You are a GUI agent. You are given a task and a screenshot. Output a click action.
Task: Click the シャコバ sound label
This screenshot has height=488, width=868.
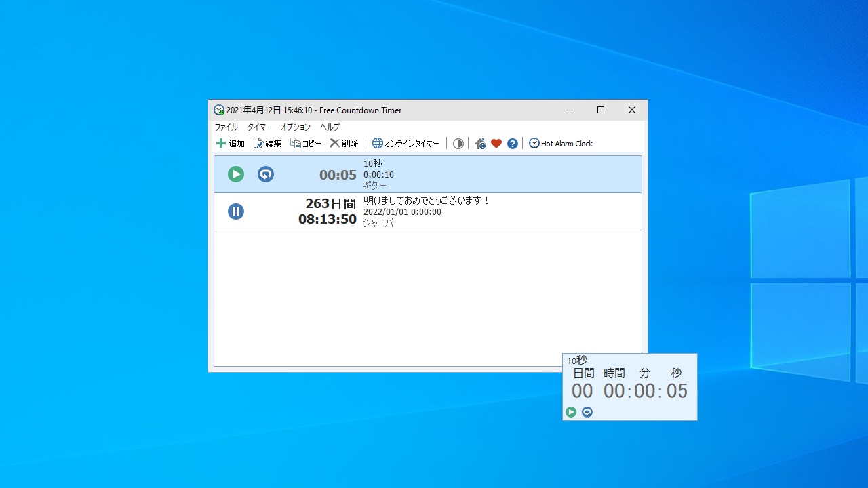[378, 223]
